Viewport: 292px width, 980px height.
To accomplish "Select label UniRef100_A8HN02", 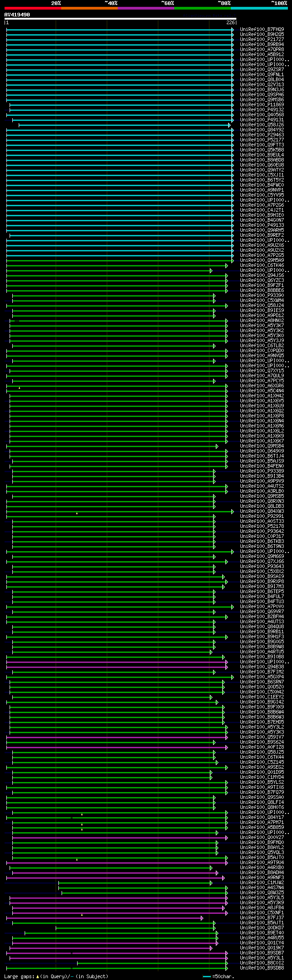I will click(262, 320).
